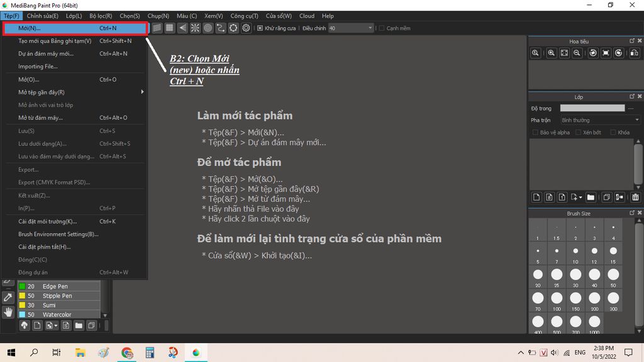Open Bộ lọc(R) menu
This screenshot has height=362, width=644.
(x=101, y=16)
